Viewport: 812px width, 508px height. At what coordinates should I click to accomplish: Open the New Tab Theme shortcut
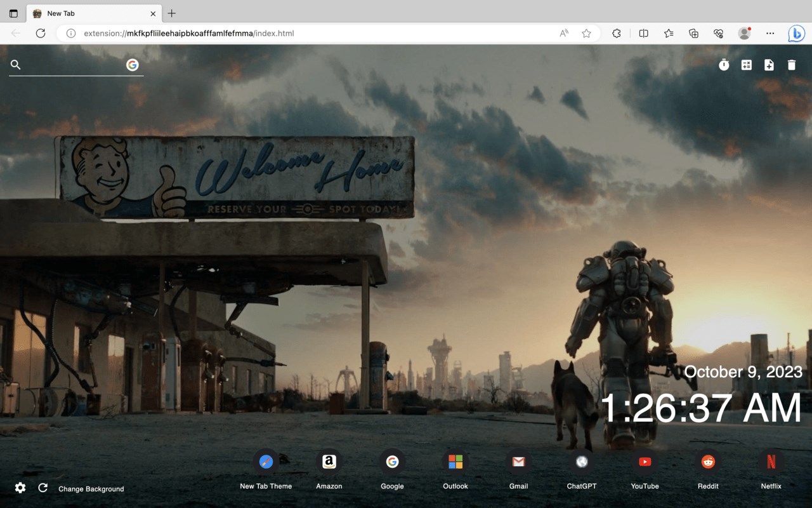(x=266, y=469)
